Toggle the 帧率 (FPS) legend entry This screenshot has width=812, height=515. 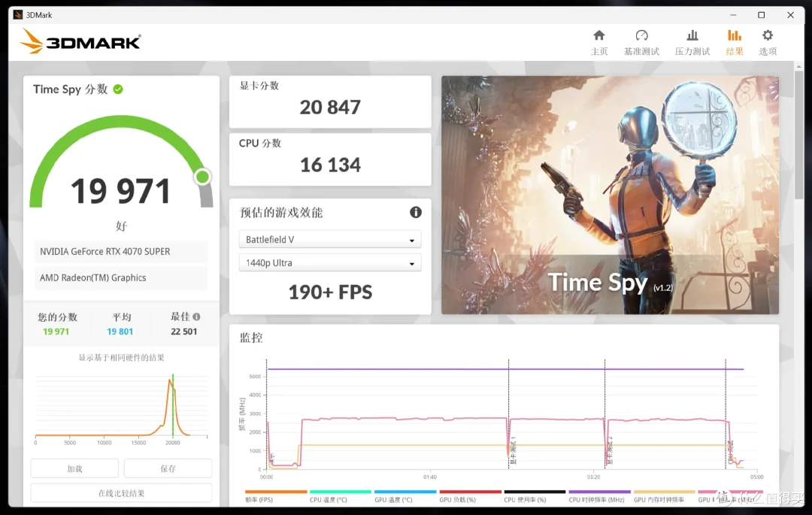[275, 497]
